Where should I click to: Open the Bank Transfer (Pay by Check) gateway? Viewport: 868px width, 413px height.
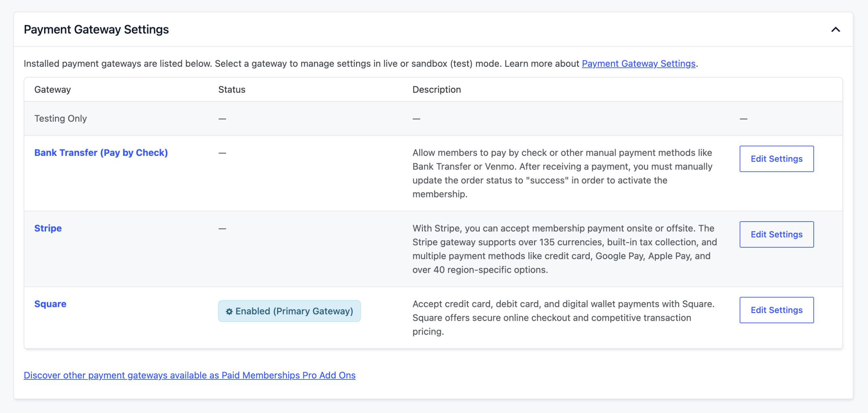(x=101, y=153)
